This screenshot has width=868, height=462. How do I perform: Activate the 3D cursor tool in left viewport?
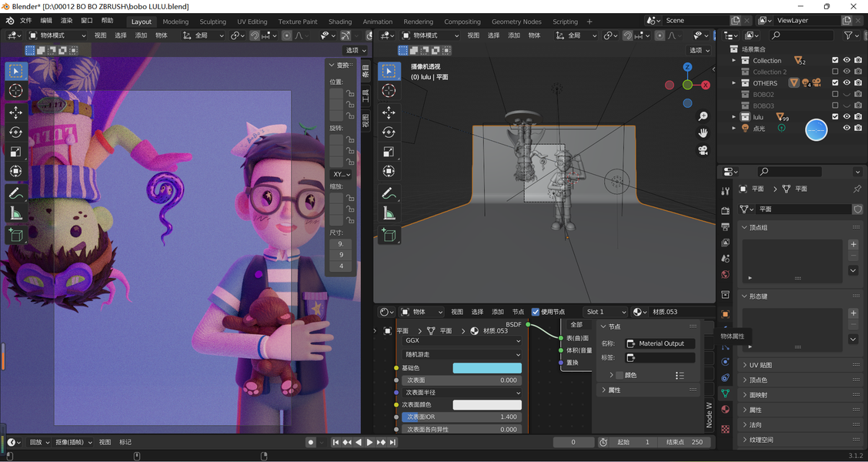(x=16, y=91)
